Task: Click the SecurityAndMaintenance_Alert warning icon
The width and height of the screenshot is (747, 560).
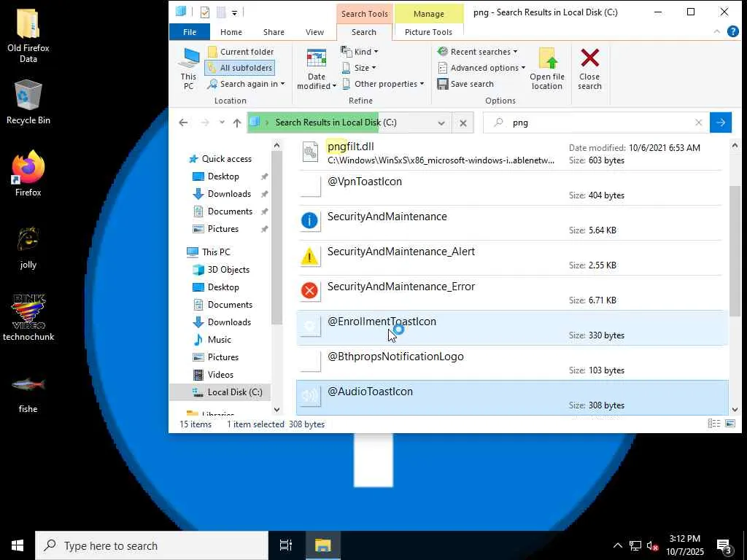Action: click(309, 256)
